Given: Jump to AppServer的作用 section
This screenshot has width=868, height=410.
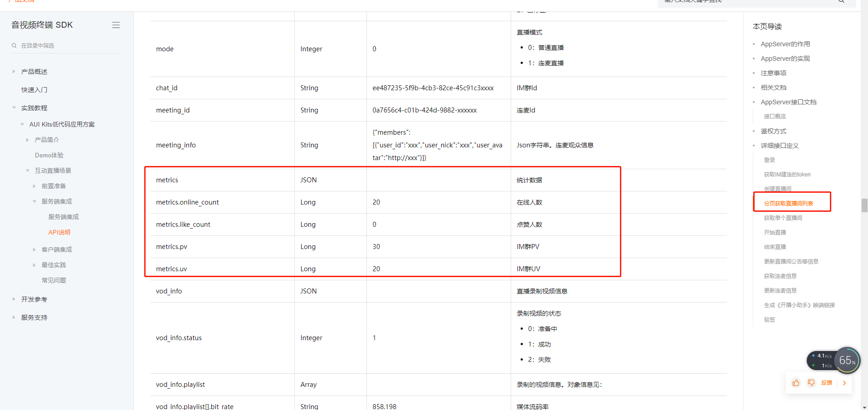Looking at the screenshot, I should pyautogui.click(x=785, y=44).
